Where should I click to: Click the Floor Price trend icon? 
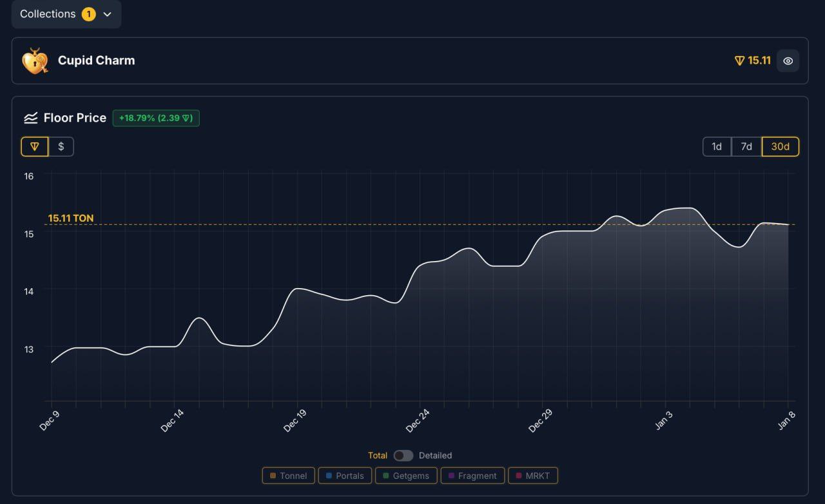point(31,118)
